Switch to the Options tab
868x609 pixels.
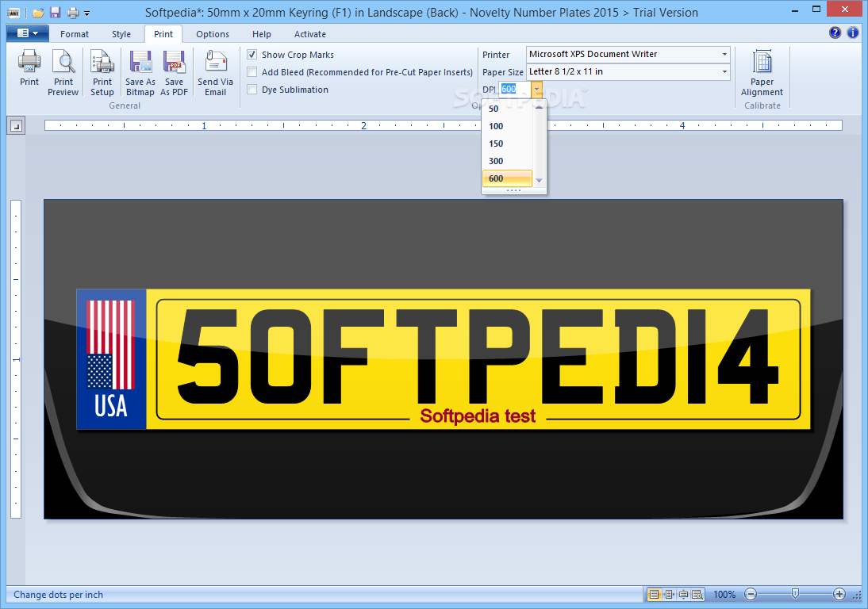(x=213, y=34)
